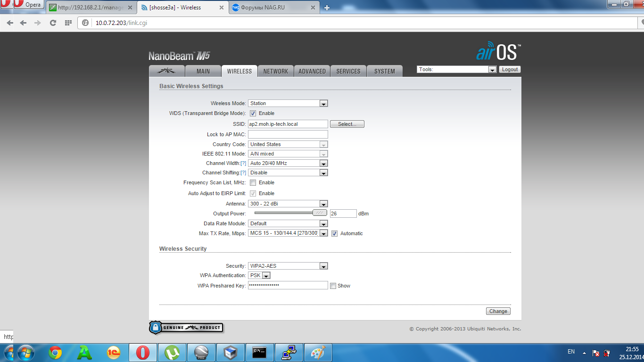Toggle the Automatic Max TX Rate checkbox
Viewport: 644px width, 362px height.
click(x=334, y=233)
